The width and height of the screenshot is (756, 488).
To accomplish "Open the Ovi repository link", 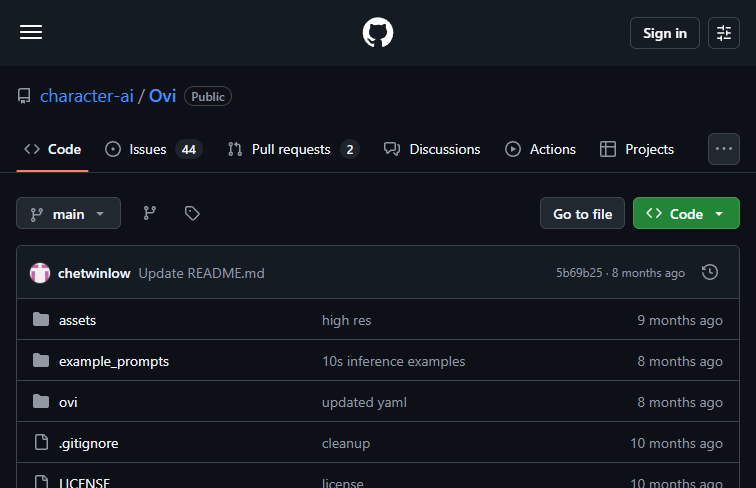I will 162,96.
